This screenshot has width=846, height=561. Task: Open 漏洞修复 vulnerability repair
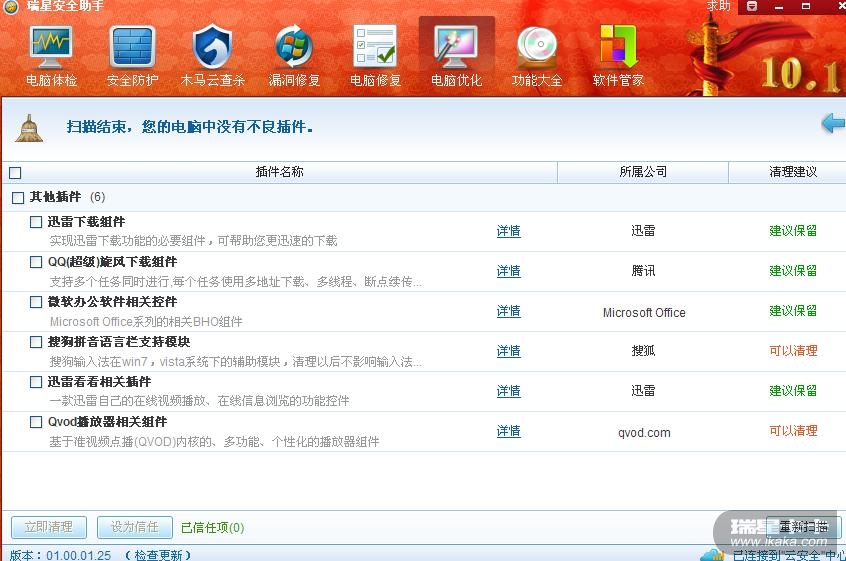click(x=294, y=56)
